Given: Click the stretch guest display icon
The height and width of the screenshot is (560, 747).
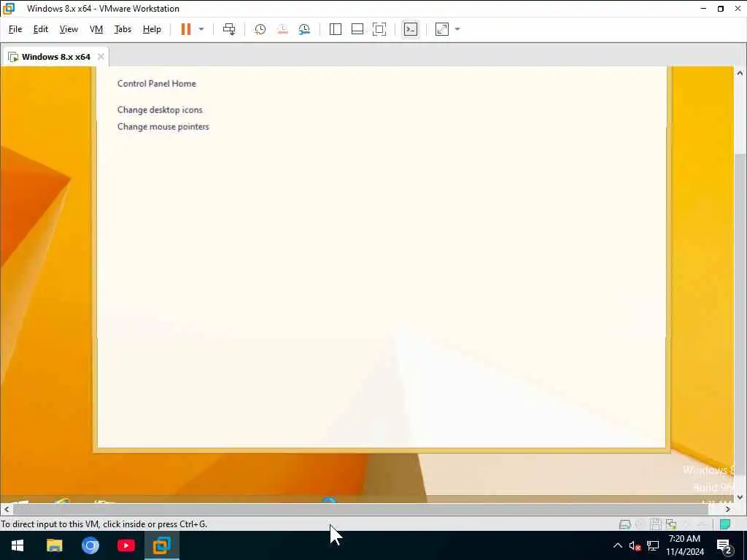Looking at the screenshot, I should (442, 29).
